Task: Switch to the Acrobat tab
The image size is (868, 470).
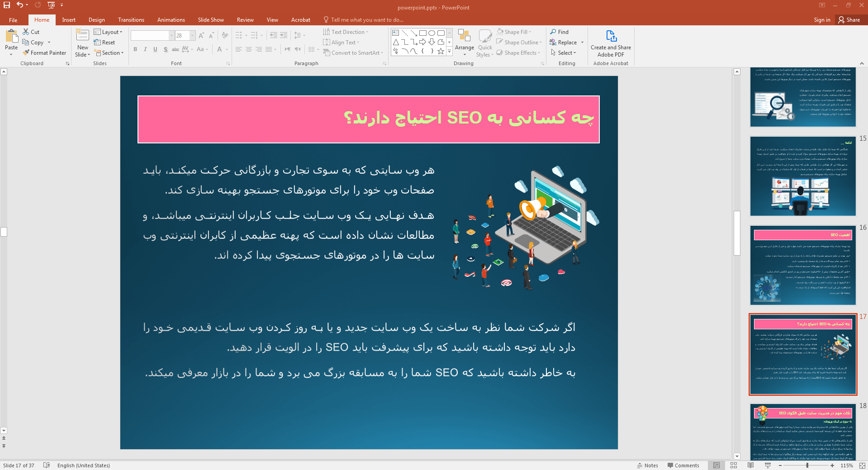Action: click(x=301, y=20)
